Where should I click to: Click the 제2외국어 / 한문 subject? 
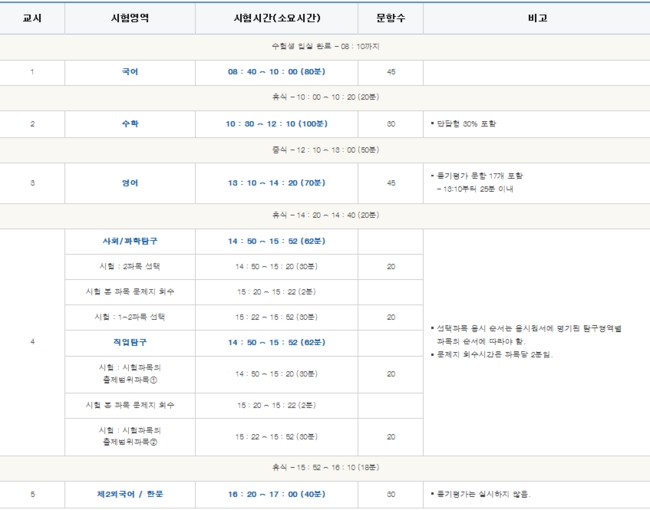(x=130, y=494)
